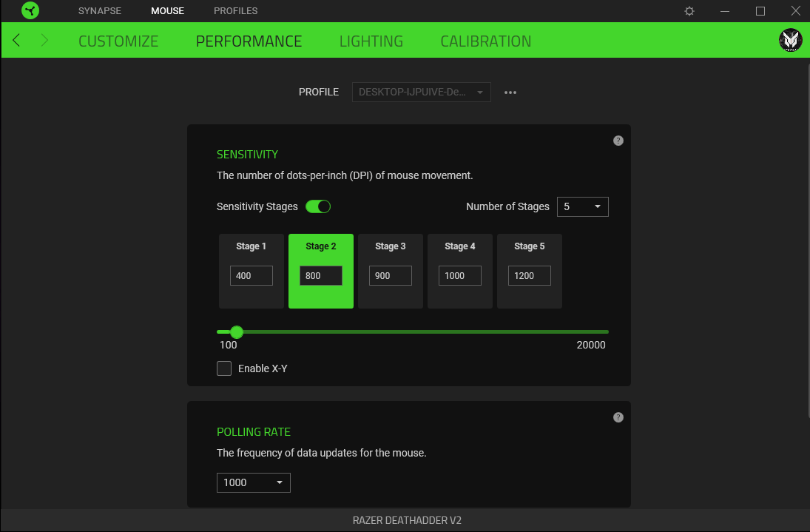Go back with the left arrow
The height and width of the screenshot is (532, 810).
coord(16,40)
